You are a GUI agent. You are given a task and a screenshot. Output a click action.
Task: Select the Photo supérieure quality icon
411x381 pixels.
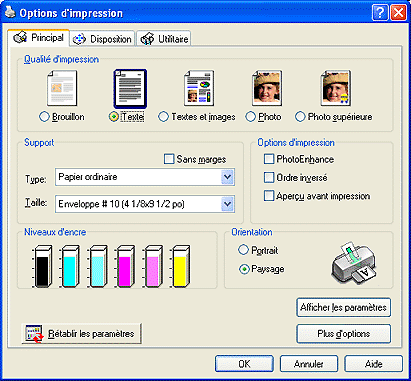pyautogui.click(x=335, y=88)
